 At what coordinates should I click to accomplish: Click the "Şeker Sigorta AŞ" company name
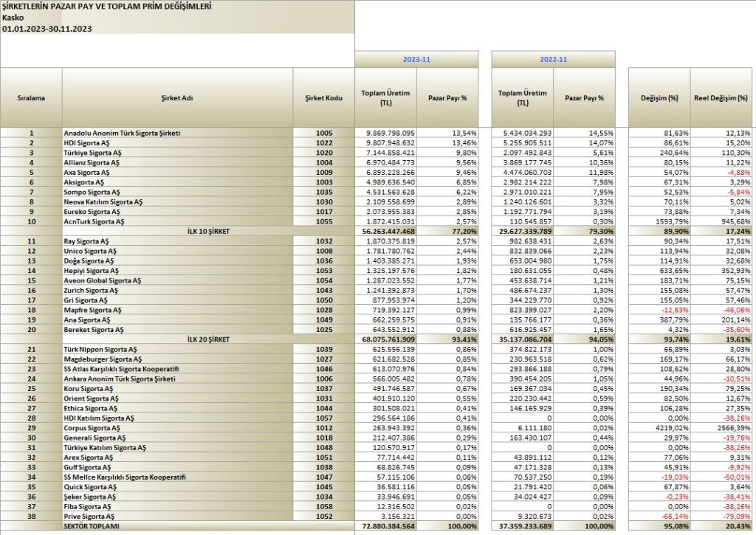pyautogui.click(x=89, y=497)
